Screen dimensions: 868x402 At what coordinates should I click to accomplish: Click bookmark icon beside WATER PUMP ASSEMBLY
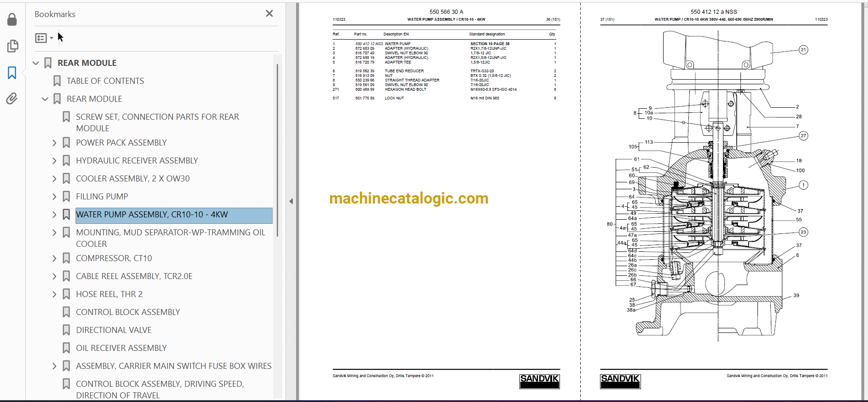(x=66, y=215)
